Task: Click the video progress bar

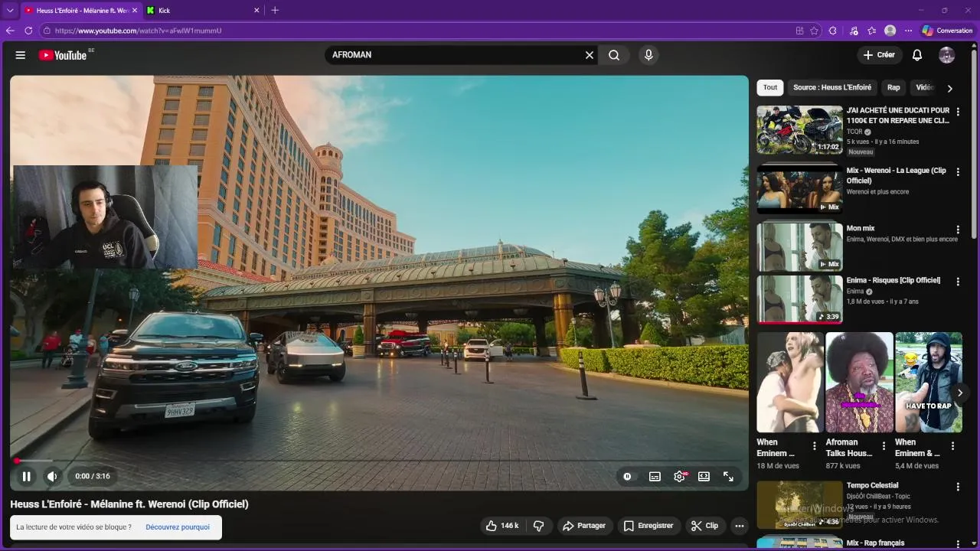Action: 379,461
